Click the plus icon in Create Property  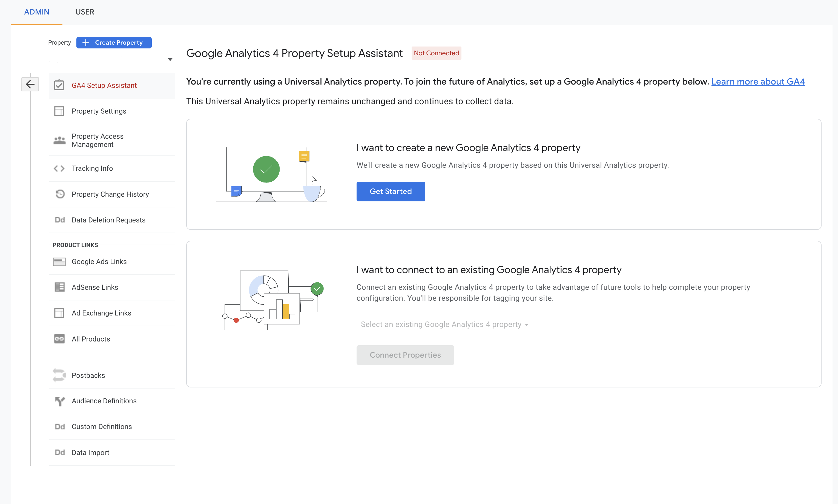86,43
